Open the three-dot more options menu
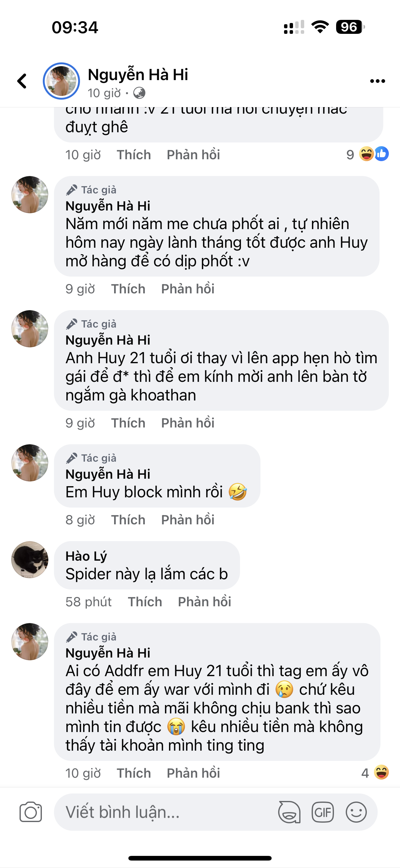This screenshot has width=400, height=868. pos(377,81)
